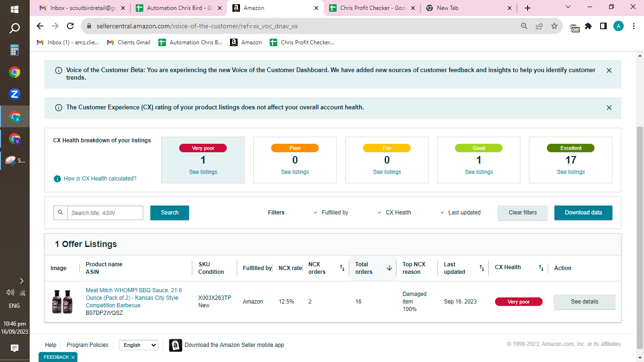Close the Chris Profit Checker browser tab
The image size is (644, 362).
point(413,8)
